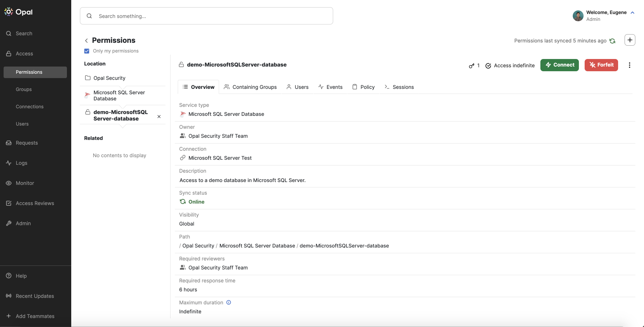The height and width of the screenshot is (327, 644).
Task: Switch to the Events tab
Action: 330,87
